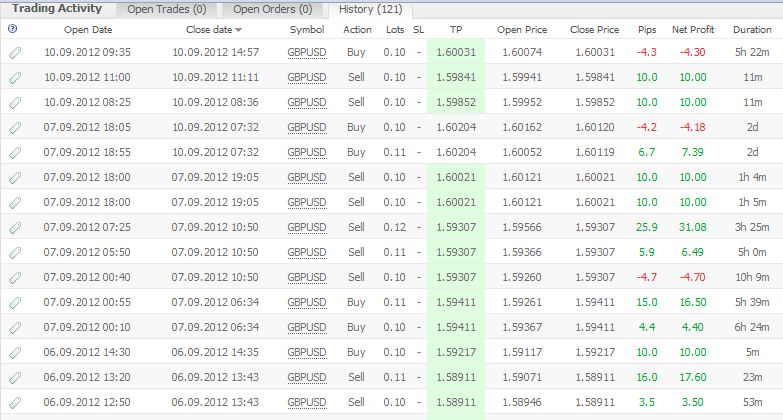Sort by Close Price column header

(x=594, y=29)
